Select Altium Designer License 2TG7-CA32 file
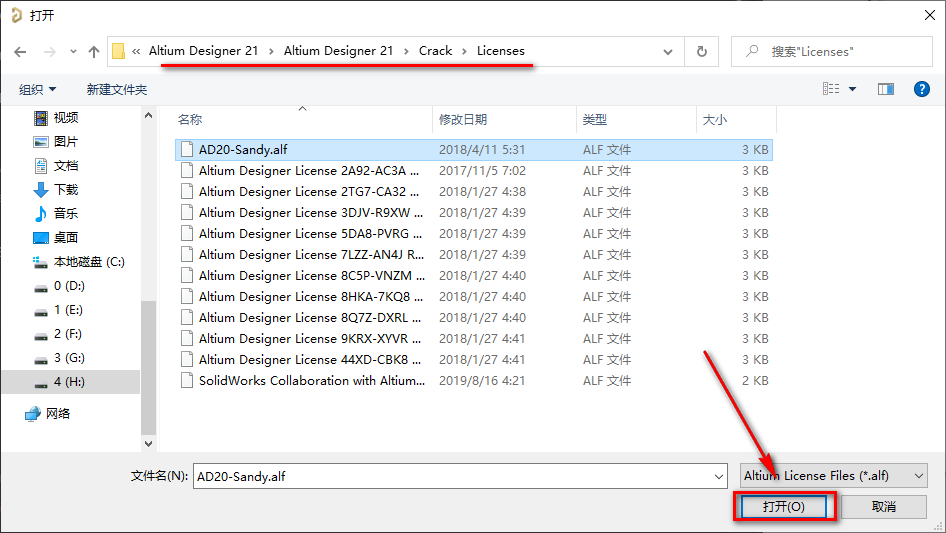Viewport: 946px width, 533px height. tap(474, 192)
